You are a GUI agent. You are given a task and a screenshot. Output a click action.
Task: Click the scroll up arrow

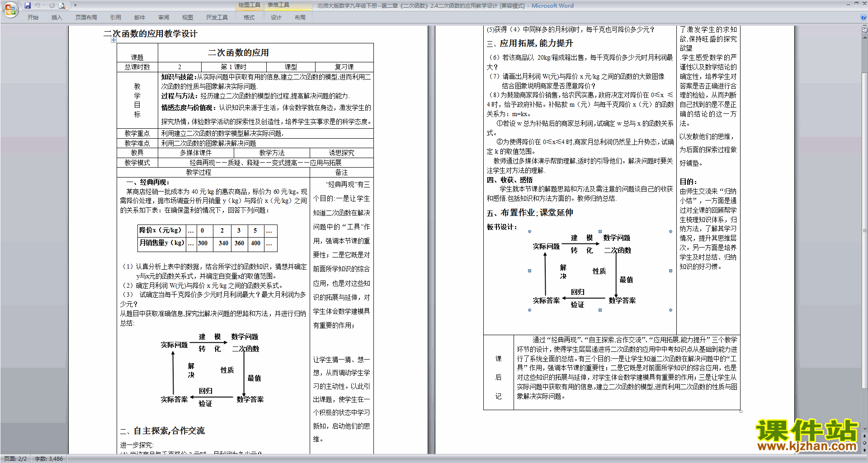[x=864, y=37]
